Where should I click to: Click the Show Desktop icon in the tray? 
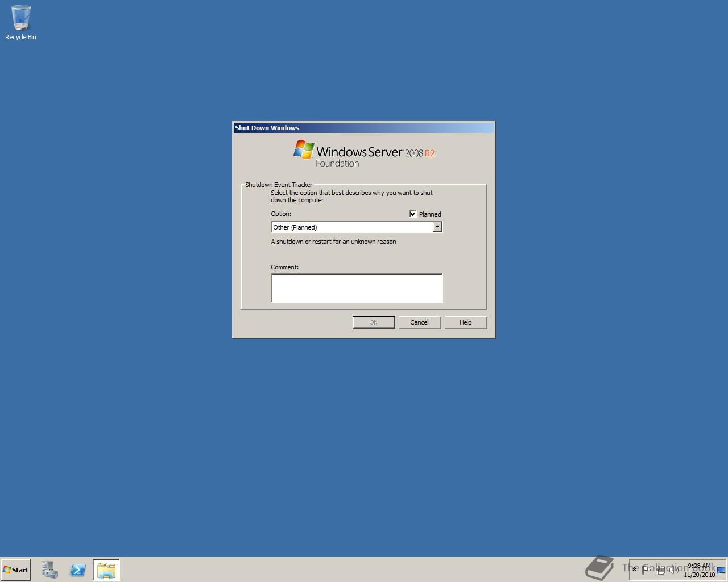[x=721, y=570]
